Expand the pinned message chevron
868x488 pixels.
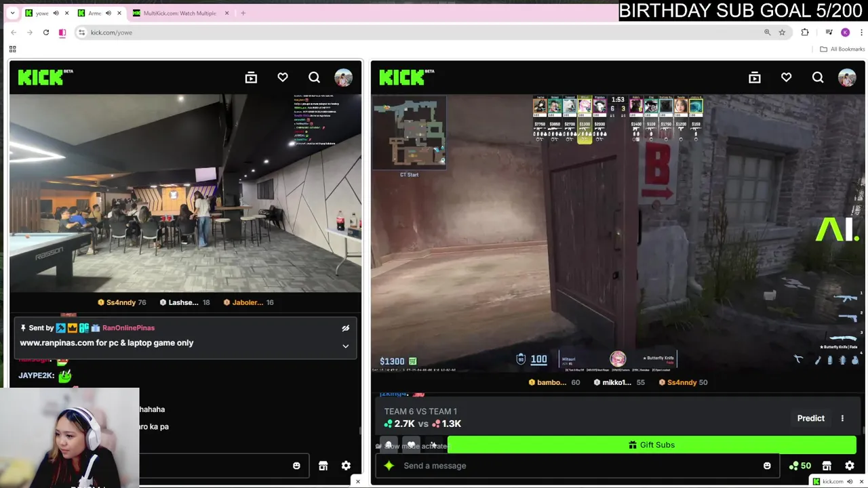pyautogui.click(x=345, y=346)
